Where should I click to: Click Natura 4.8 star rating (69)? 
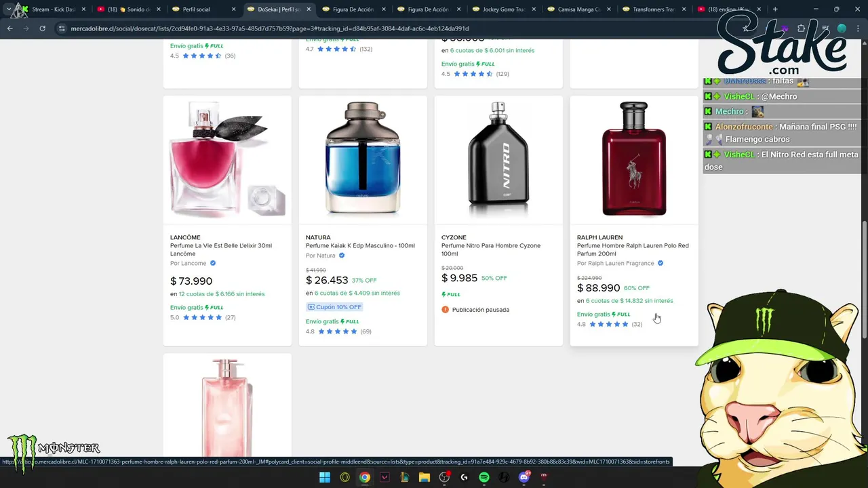[x=338, y=331]
